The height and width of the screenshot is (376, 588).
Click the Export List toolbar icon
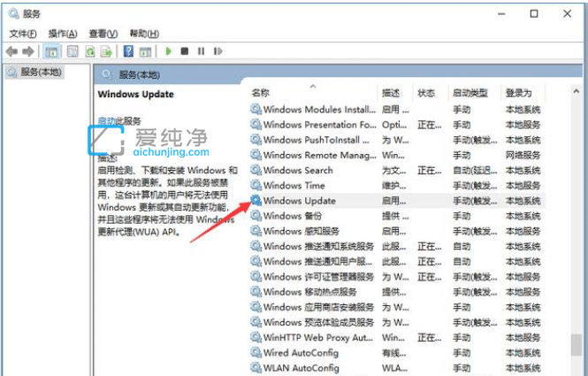click(106, 51)
